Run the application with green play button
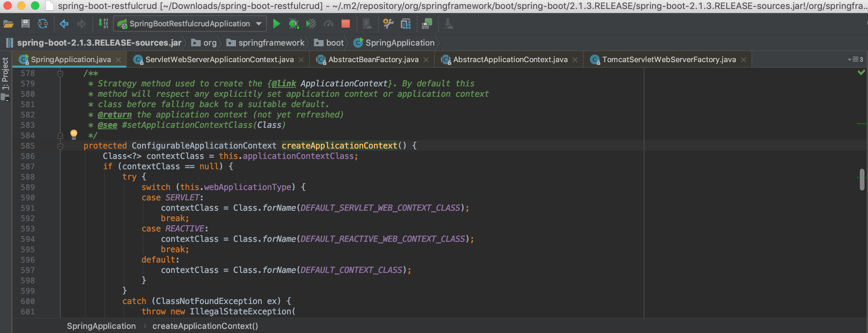 click(x=276, y=24)
